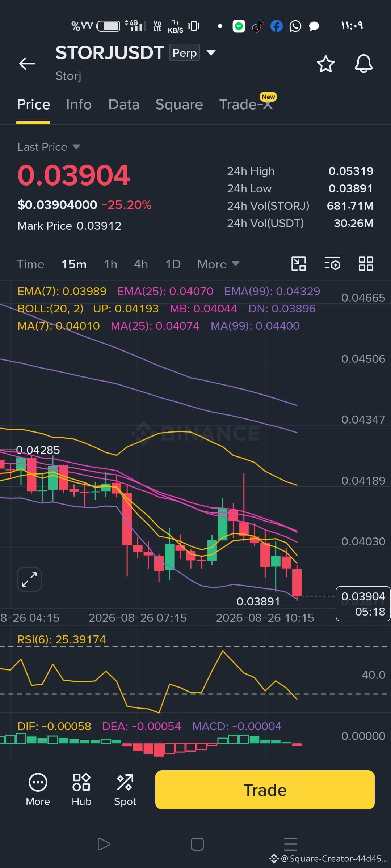
Task: Tap the Android menu lines button
Action: [291, 844]
